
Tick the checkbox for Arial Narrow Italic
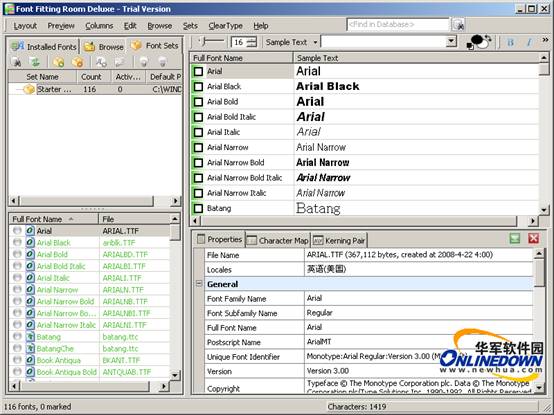[199, 193]
